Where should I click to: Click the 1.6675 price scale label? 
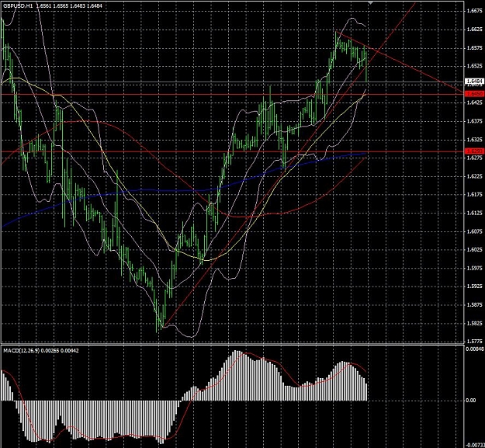point(475,11)
